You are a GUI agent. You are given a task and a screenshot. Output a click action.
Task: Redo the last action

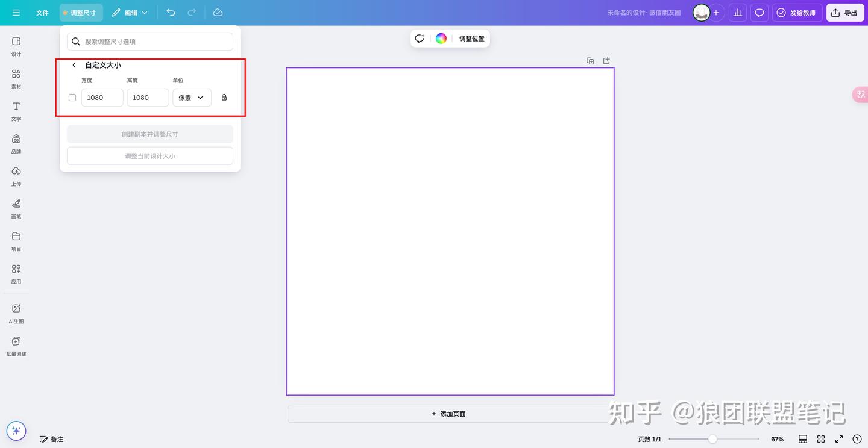[192, 13]
